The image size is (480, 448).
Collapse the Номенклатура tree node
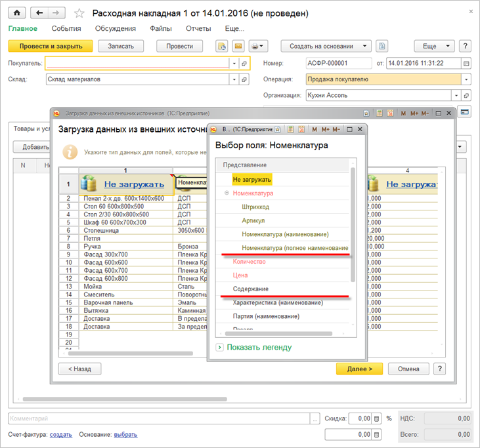(x=227, y=193)
